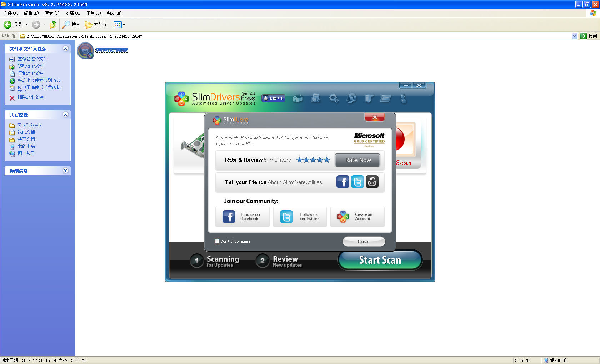Click the Search magnifier toolbar button
This screenshot has width=600, height=364.
pos(71,25)
